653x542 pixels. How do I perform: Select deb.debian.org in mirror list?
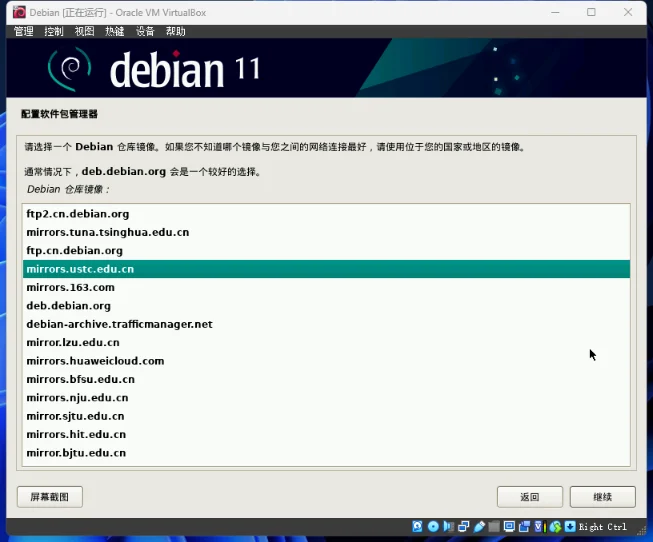coord(326,306)
